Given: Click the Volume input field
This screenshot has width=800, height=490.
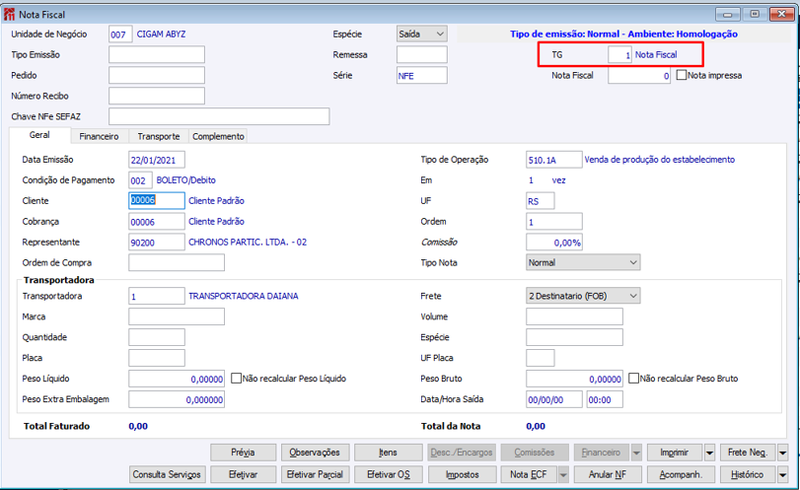Looking at the screenshot, I should 574,316.
